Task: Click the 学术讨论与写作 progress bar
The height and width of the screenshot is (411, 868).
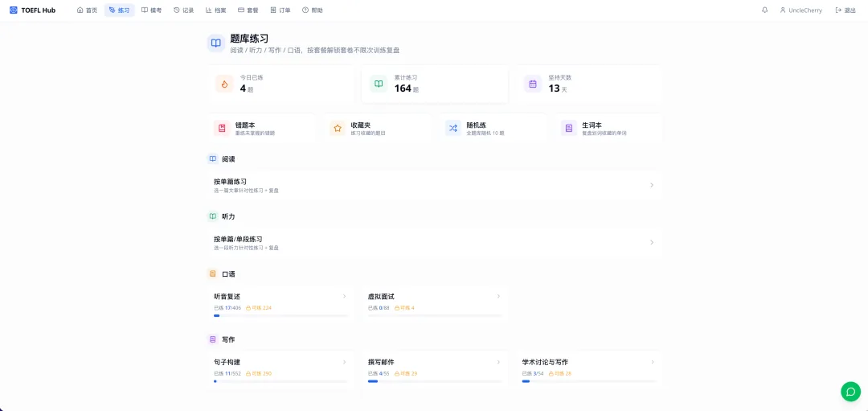Action: coord(589,381)
